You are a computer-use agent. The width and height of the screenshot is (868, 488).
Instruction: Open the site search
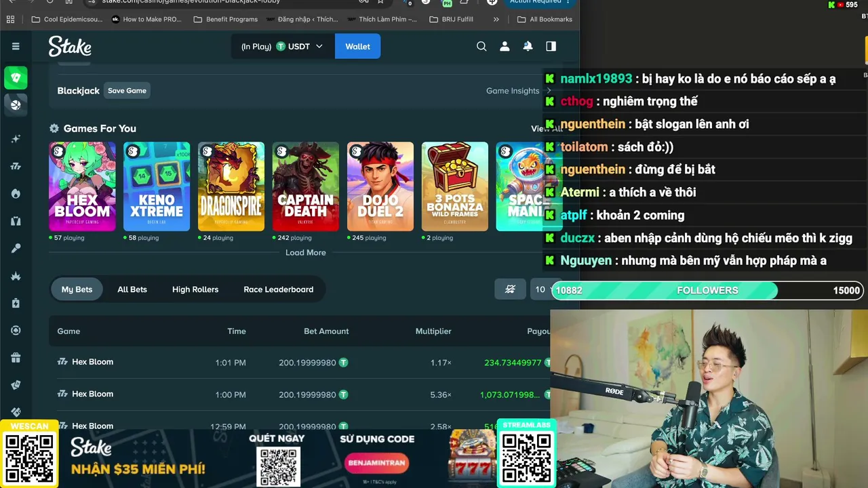(481, 46)
